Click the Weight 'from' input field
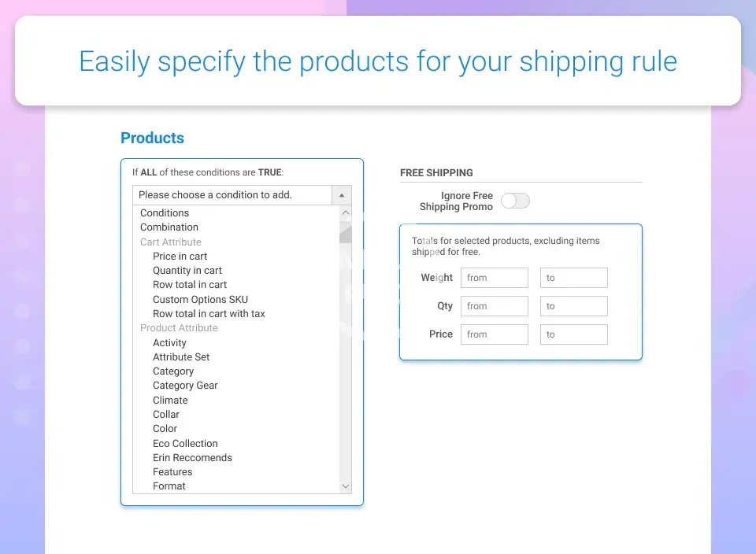Image resolution: width=756 pixels, height=554 pixels. (x=495, y=278)
